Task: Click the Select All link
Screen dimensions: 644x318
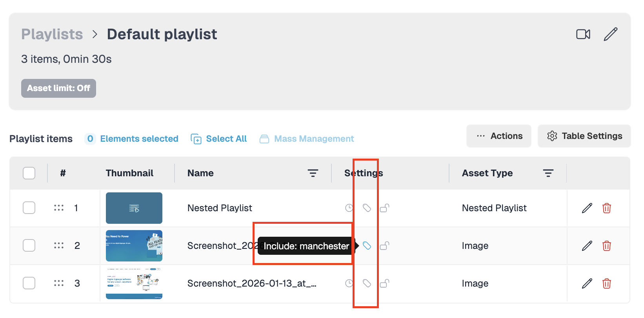Action: pos(219,139)
